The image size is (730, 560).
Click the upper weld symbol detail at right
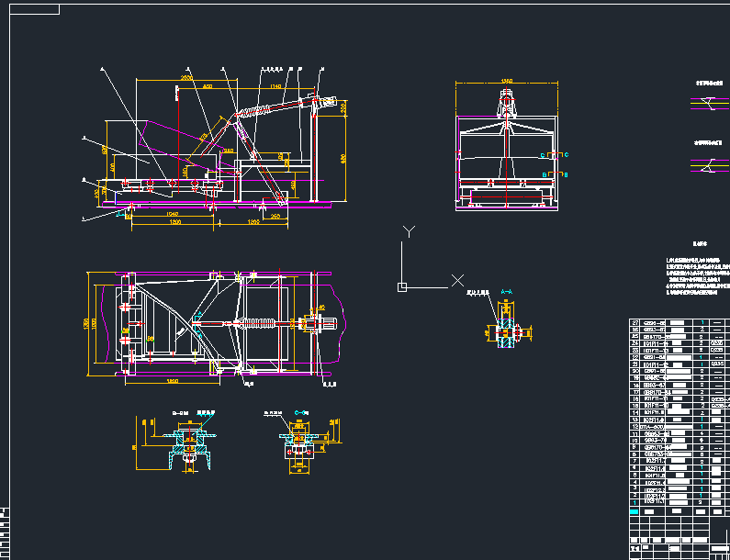pos(711,104)
